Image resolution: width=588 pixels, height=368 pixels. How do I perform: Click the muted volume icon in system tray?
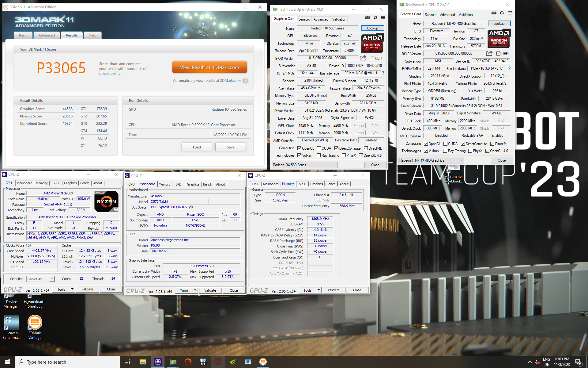537,362
